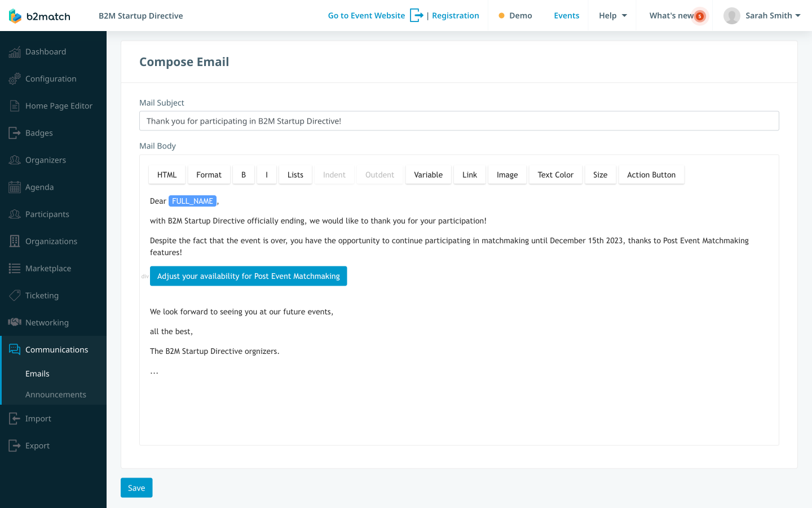Open the Text Color picker
The height and width of the screenshot is (508, 812).
click(x=555, y=175)
